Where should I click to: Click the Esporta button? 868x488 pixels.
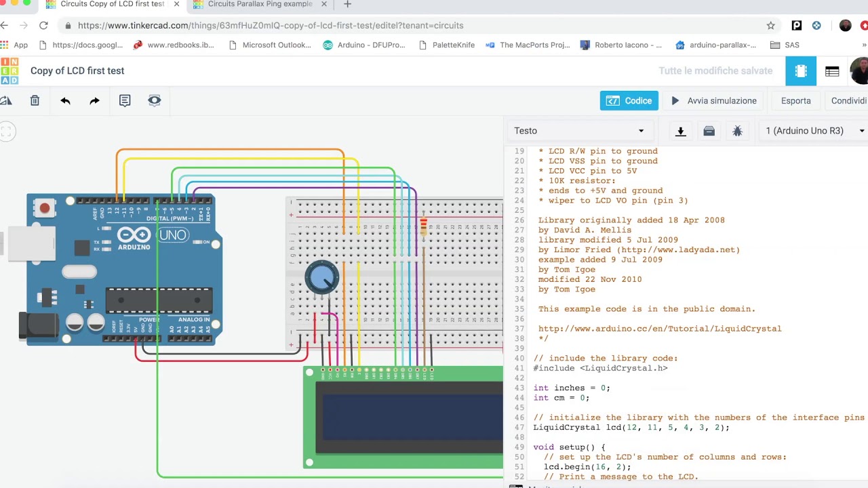click(x=795, y=100)
